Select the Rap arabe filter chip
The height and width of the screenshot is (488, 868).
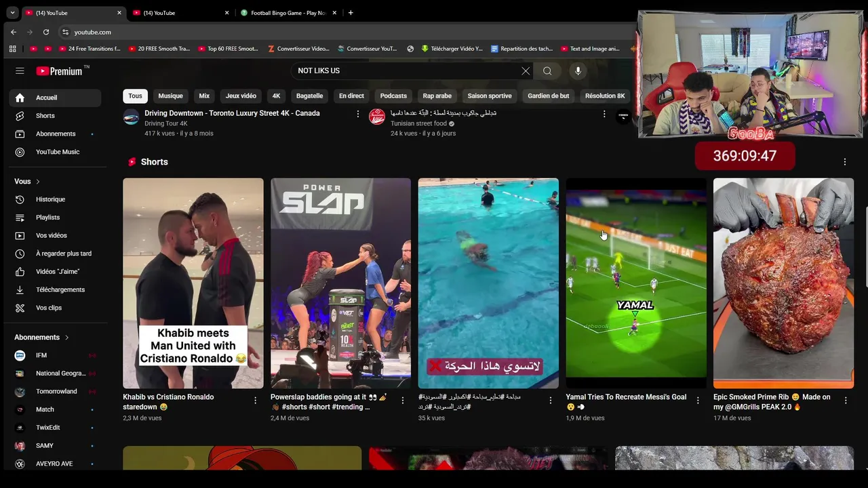(x=437, y=96)
